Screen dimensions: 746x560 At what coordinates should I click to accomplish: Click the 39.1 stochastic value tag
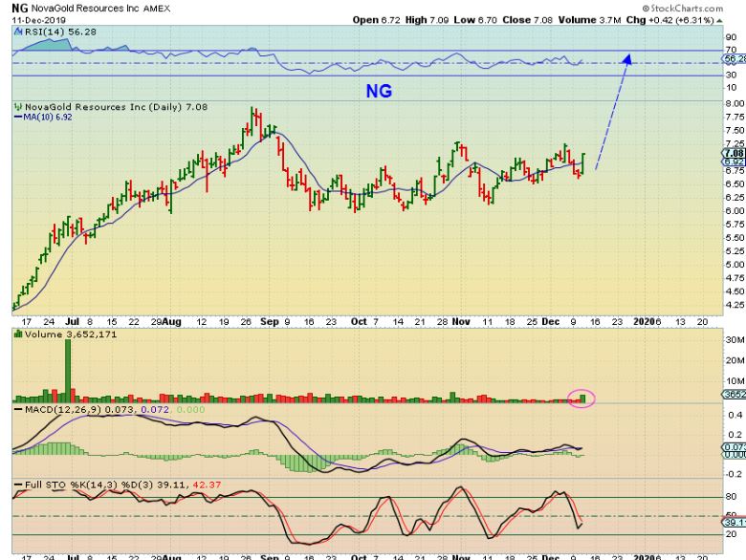click(735, 523)
